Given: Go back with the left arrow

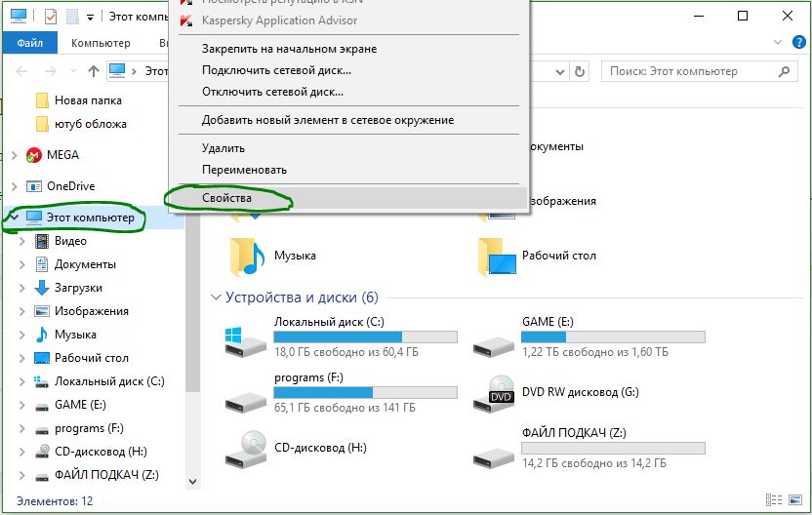Looking at the screenshot, I should pyautogui.click(x=21, y=71).
